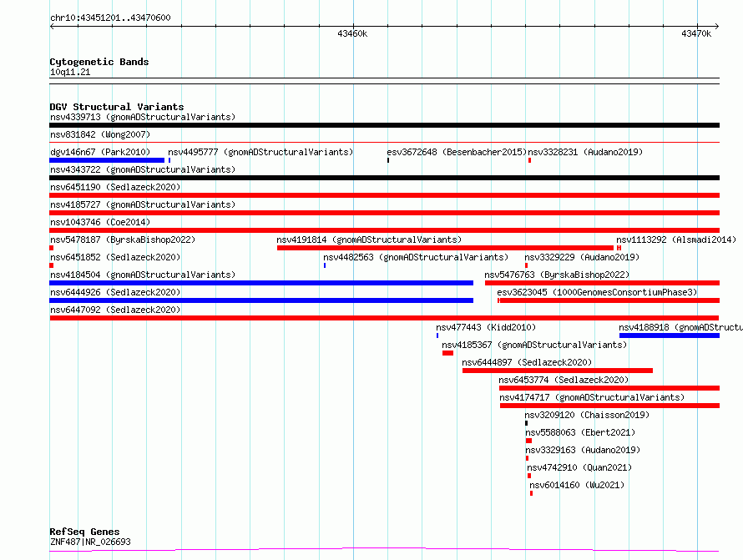
Task: Click nsv5588063 (Ebert2021) label
Action: click(580, 432)
